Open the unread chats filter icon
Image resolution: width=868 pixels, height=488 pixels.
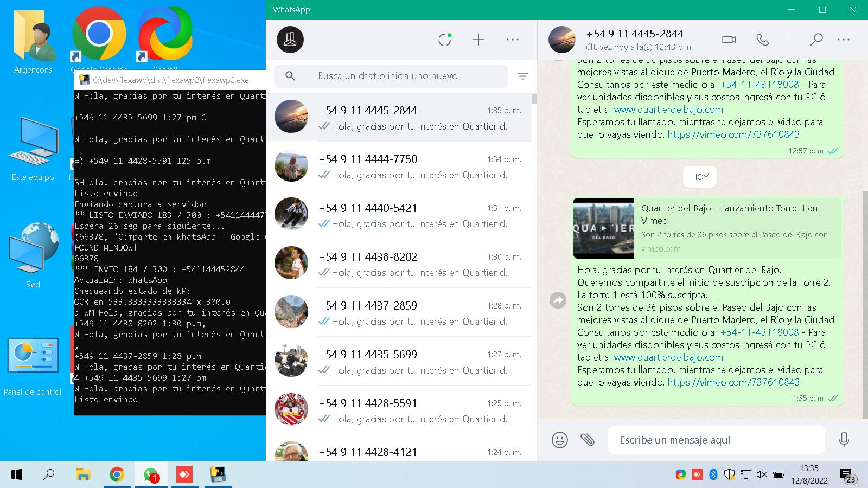[522, 76]
